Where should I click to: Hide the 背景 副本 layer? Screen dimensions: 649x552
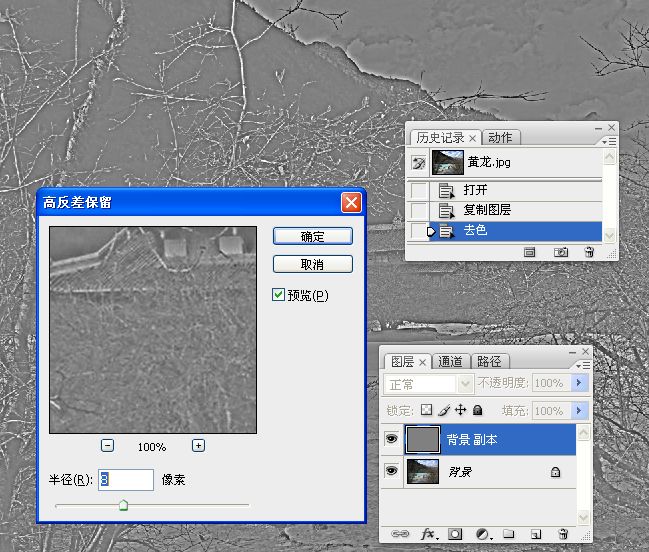point(391,439)
